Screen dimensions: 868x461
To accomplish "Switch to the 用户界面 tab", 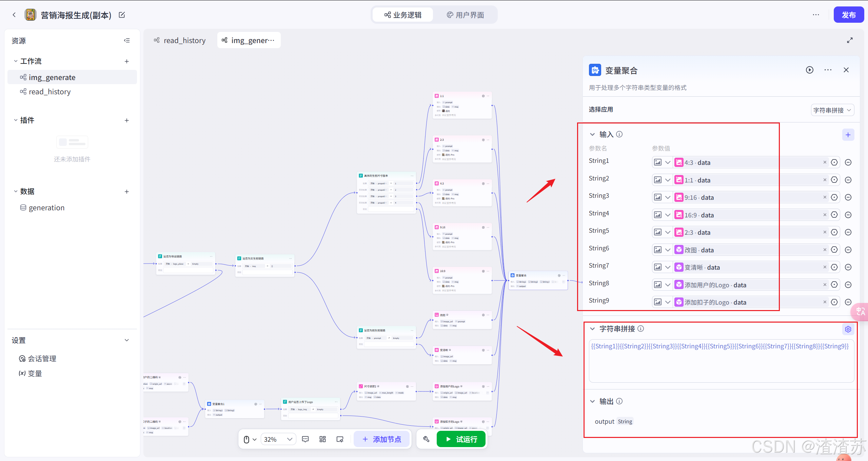I will point(466,15).
